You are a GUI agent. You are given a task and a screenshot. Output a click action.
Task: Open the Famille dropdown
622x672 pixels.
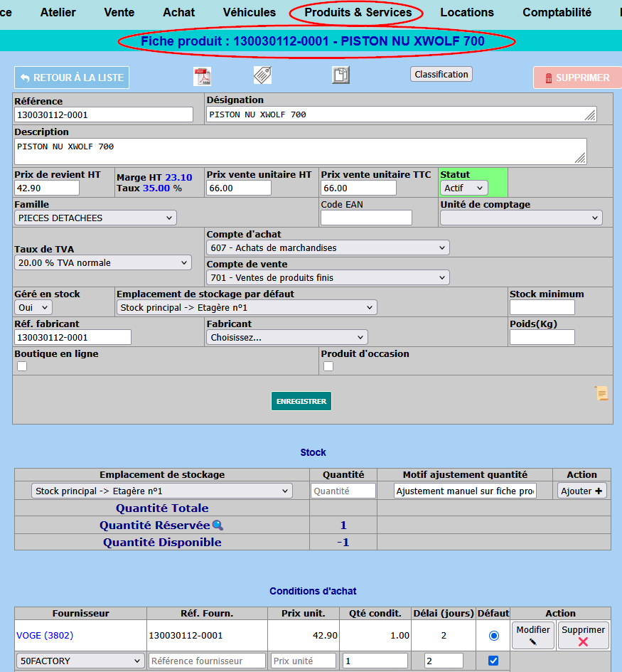pyautogui.click(x=95, y=218)
